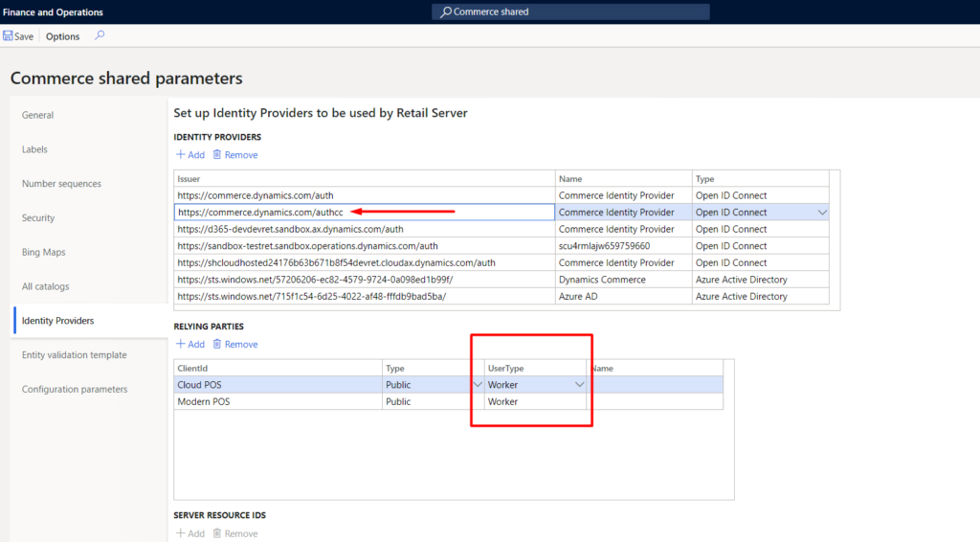Click the trash icon for Relying Parties Remove

[217, 344]
